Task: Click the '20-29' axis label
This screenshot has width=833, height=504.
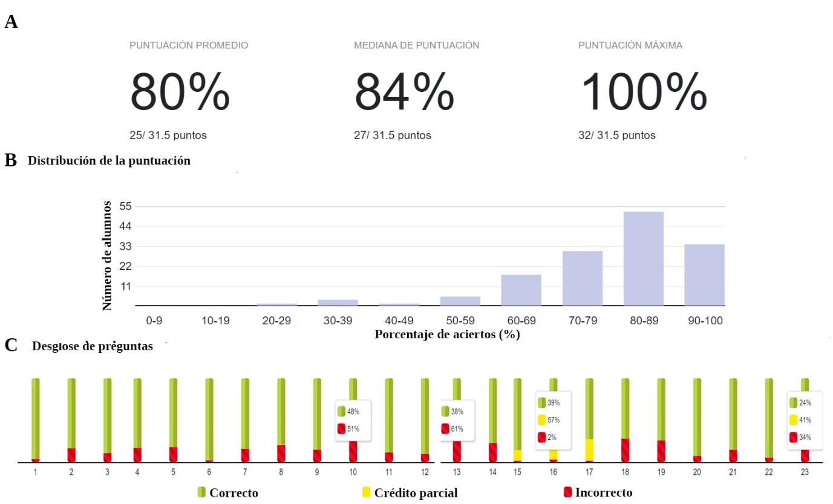Action: pyautogui.click(x=277, y=321)
